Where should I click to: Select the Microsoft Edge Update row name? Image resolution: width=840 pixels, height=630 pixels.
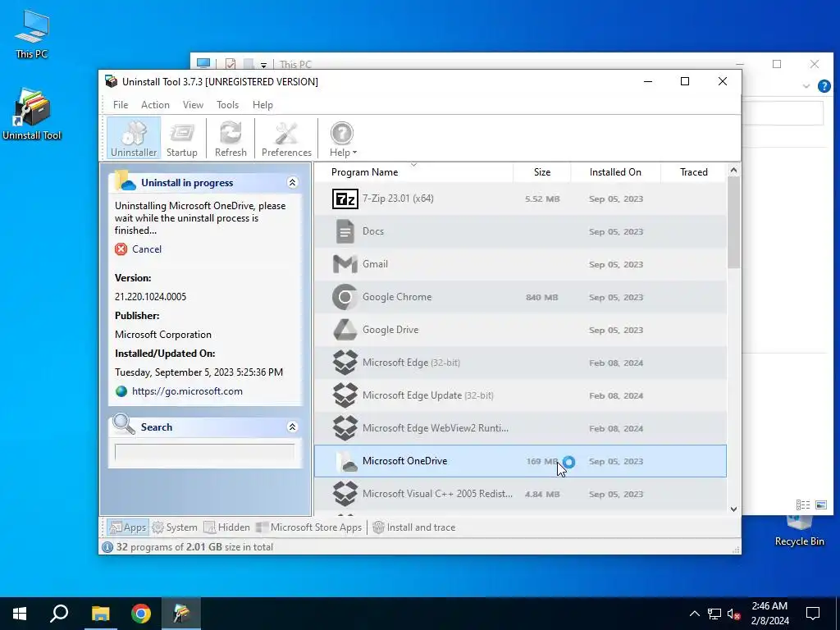(x=428, y=395)
